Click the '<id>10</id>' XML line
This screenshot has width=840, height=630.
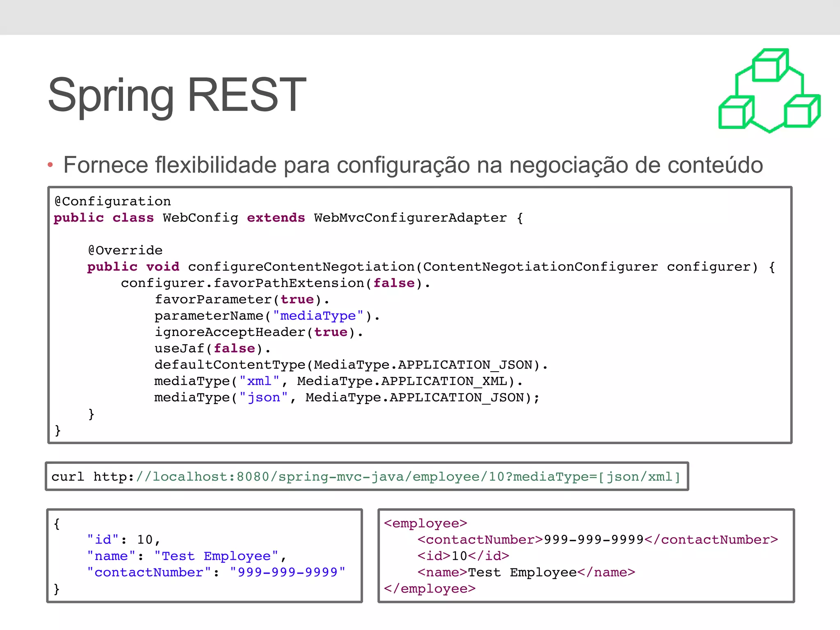pos(463,556)
